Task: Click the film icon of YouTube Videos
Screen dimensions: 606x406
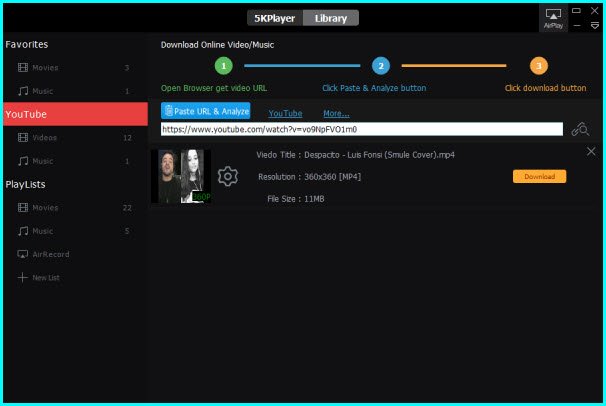Action: (x=23, y=138)
